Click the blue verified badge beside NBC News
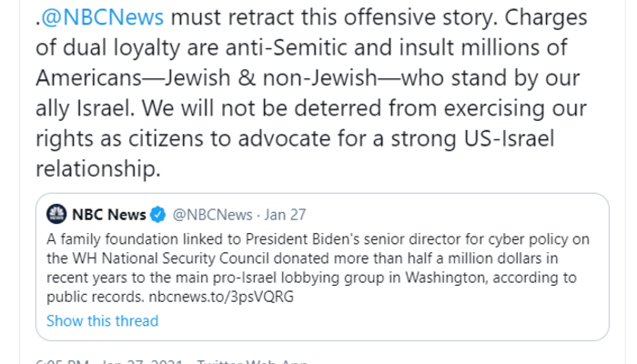The height and width of the screenshot is (364, 637). (157, 216)
